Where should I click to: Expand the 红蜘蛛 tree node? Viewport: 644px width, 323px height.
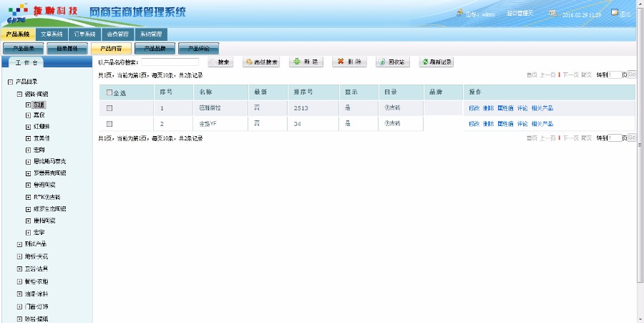coord(29,127)
